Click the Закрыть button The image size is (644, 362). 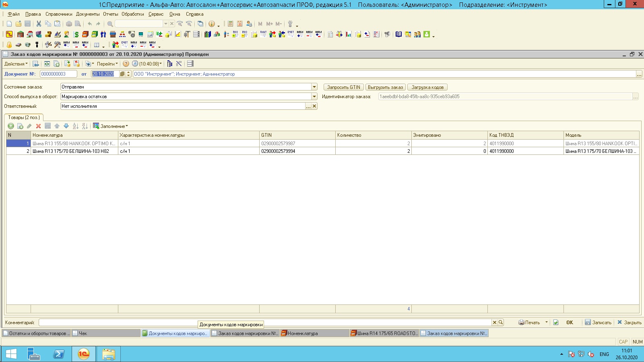point(630,322)
